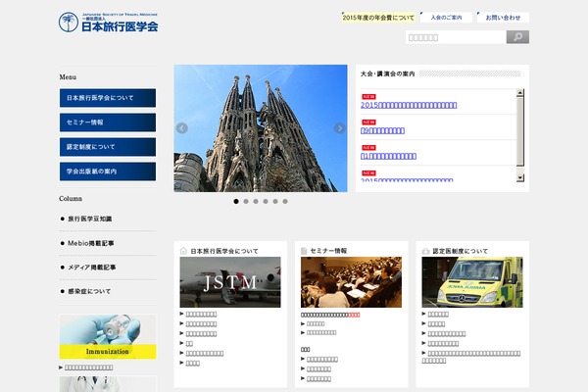Click the icon beside 認定医制度について heading
The width and height of the screenshot is (588, 392).
coord(425,251)
